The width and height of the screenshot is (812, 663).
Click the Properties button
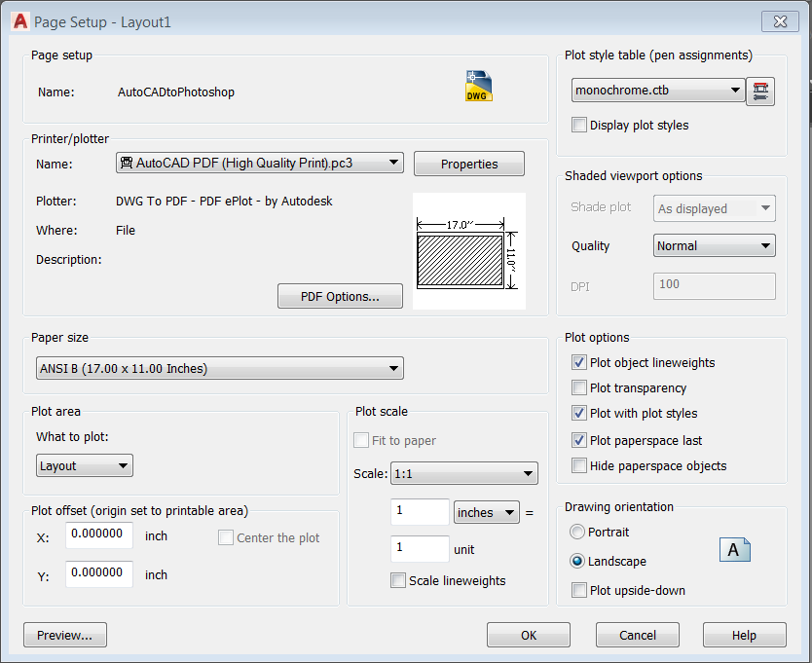pyautogui.click(x=468, y=165)
